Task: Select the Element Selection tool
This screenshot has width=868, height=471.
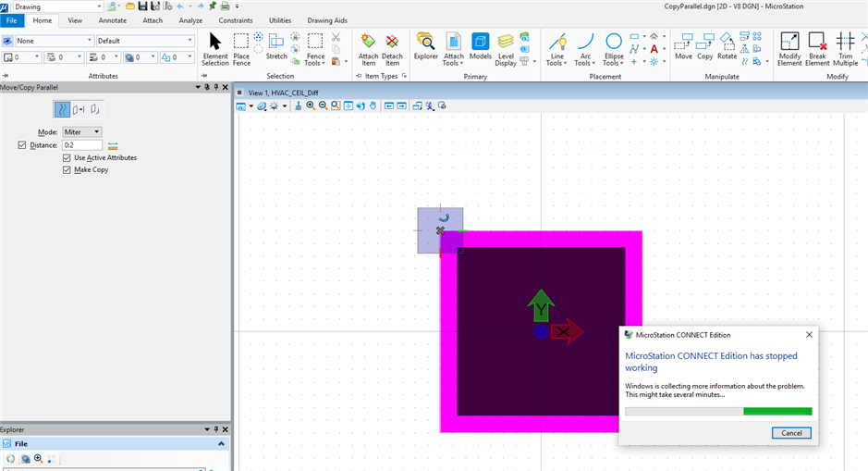Action: pos(214,48)
